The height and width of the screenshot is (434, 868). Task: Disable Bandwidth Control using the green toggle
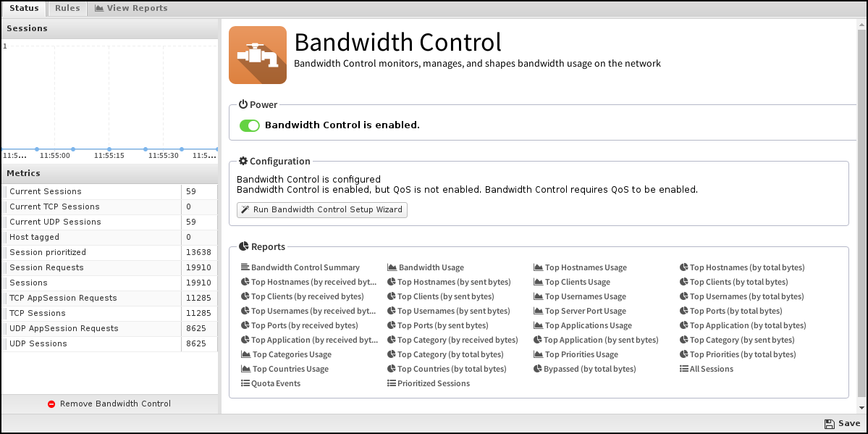(x=249, y=125)
